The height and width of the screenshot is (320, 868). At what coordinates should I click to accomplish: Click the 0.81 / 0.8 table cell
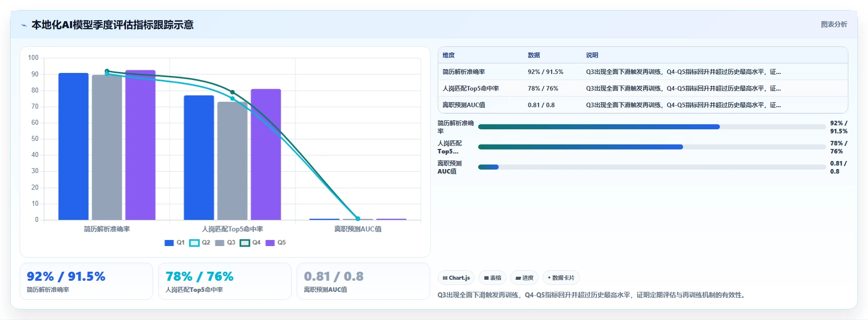tap(541, 105)
